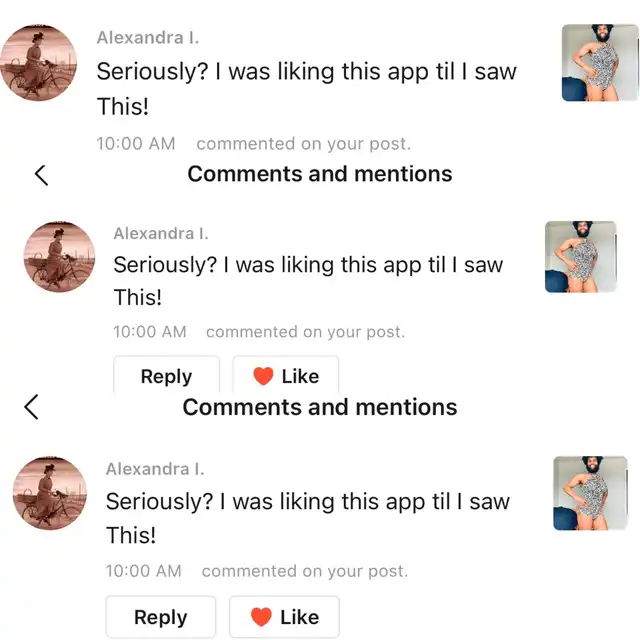
Task: Select the name Alexandra I. in the bottom comment
Action: (155, 469)
